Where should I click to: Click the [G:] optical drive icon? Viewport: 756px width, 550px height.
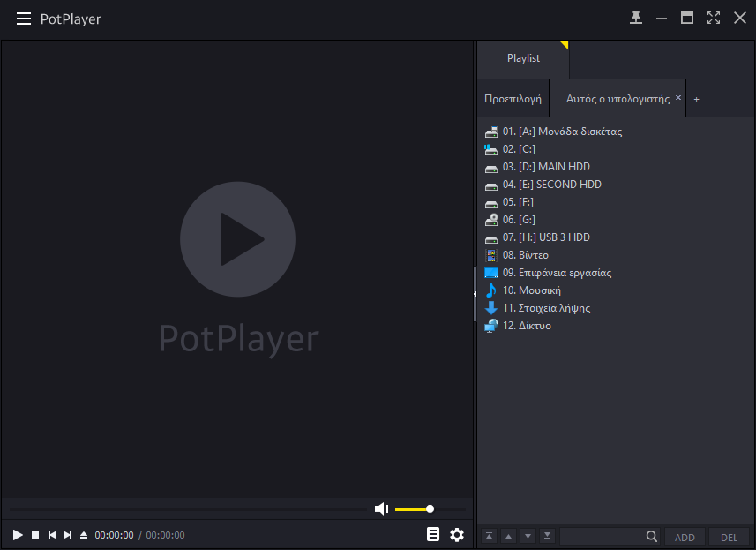tap(490, 220)
